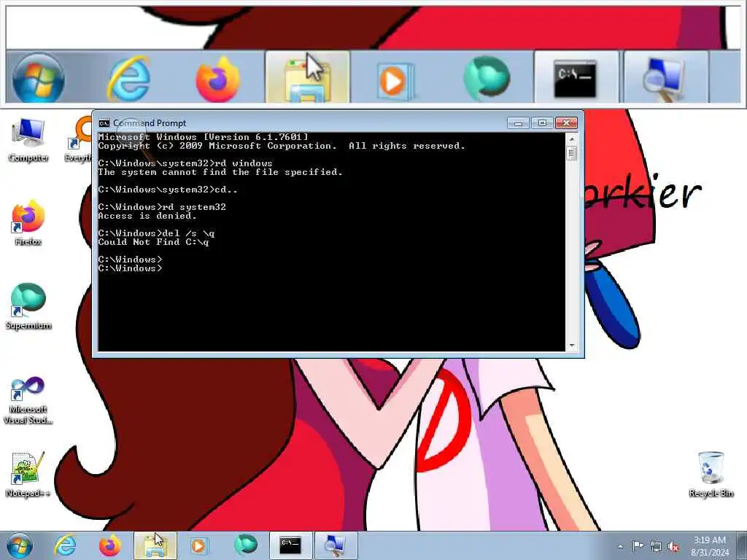This screenshot has width=747, height=560.
Task: Click the 'C:\Windows\system32>cd..' line
Action: pyautogui.click(x=168, y=190)
